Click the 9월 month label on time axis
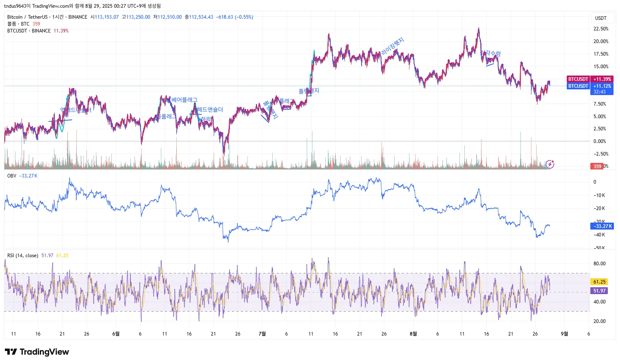The height and width of the screenshot is (364, 620). click(564, 334)
